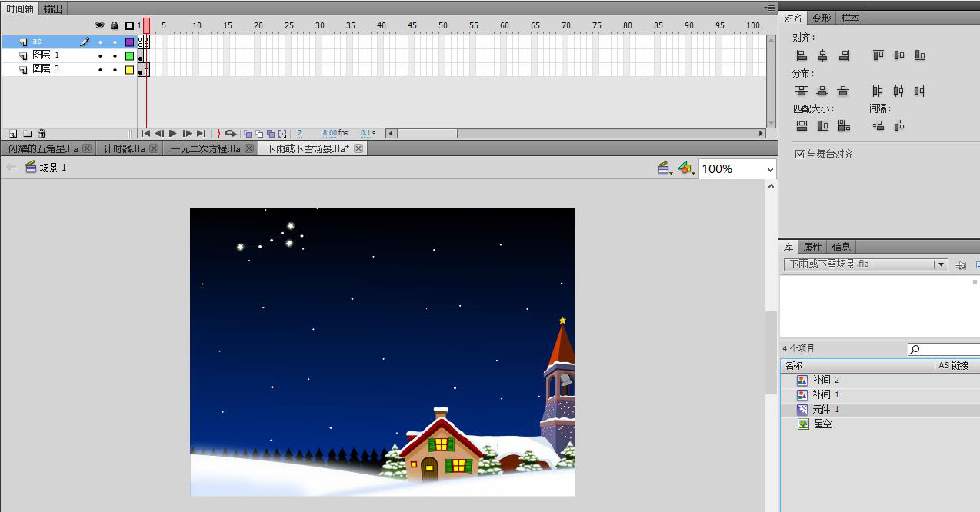Center frame marker icon in timeline
The width and height of the screenshot is (980, 512).
[218, 134]
